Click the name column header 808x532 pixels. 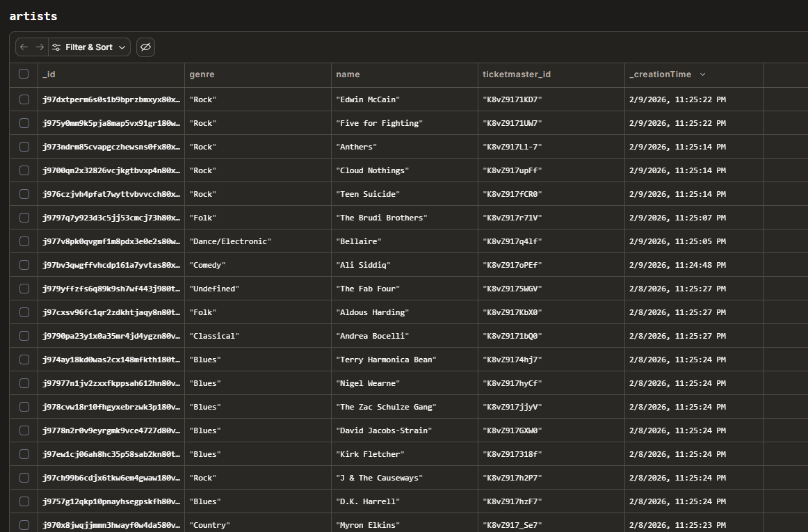(405, 74)
